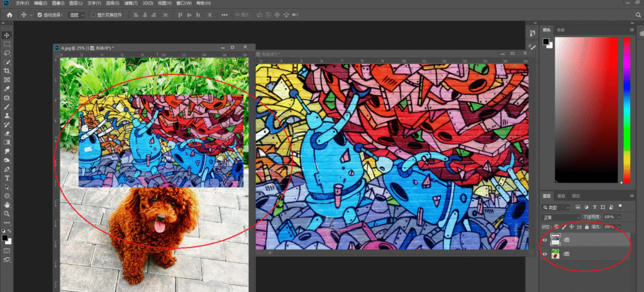This screenshot has width=644, height=292.
Task: Select the Eyedropper tool
Action: (7, 89)
